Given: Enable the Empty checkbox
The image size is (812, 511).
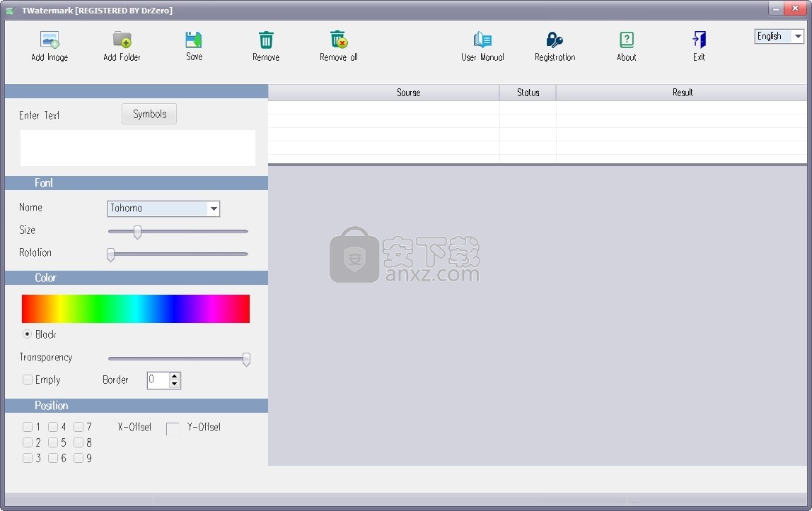Looking at the screenshot, I should tap(28, 380).
